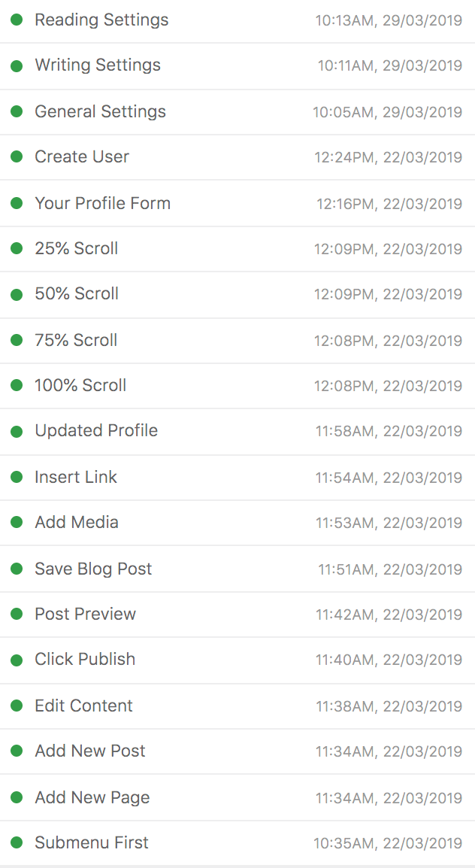Open the Add Media item

click(x=77, y=523)
